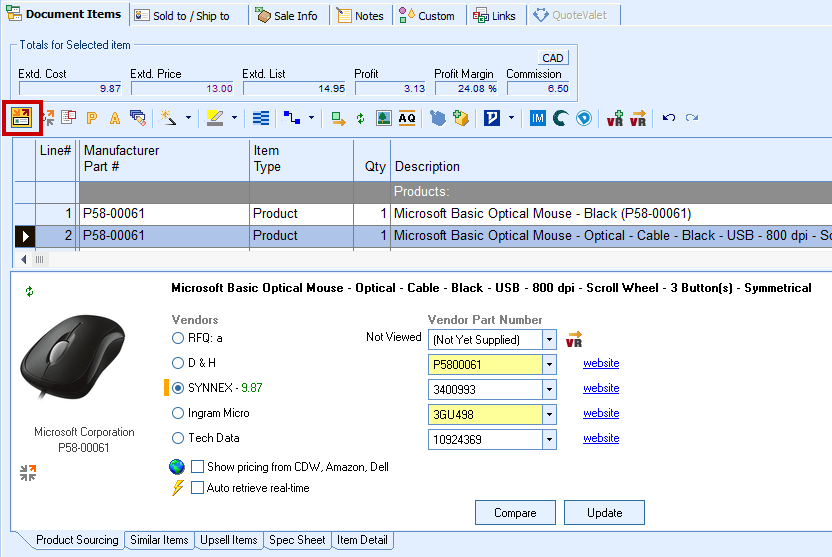Click the blue IM Ingram Micro icon

[x=538, y=118]
